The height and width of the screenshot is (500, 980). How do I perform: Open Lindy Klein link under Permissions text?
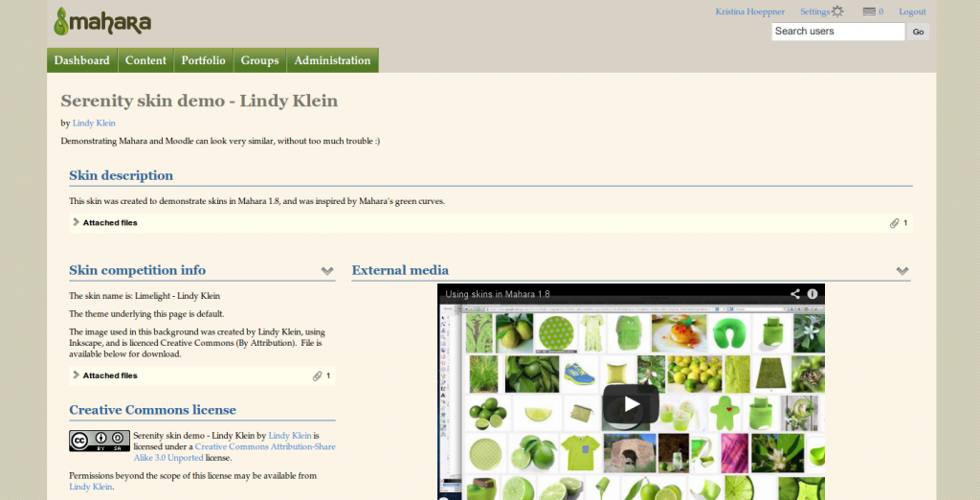pos(91,487)
